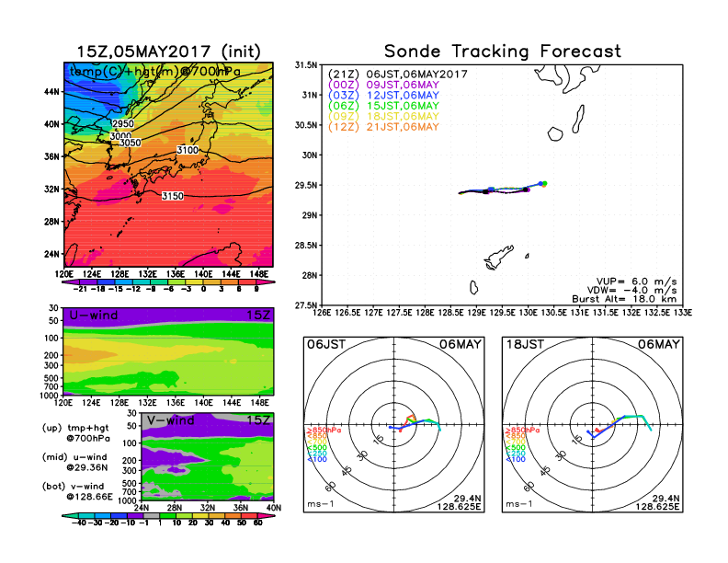The image size is (728, 563).
Task: Select legend entry "(03Z) 12JST,06MAY"
Action: [x=383, y=96]
